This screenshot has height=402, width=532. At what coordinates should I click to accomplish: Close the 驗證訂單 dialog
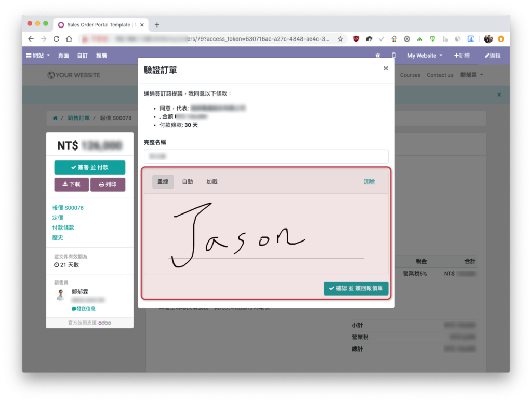(x=386, y=68)
